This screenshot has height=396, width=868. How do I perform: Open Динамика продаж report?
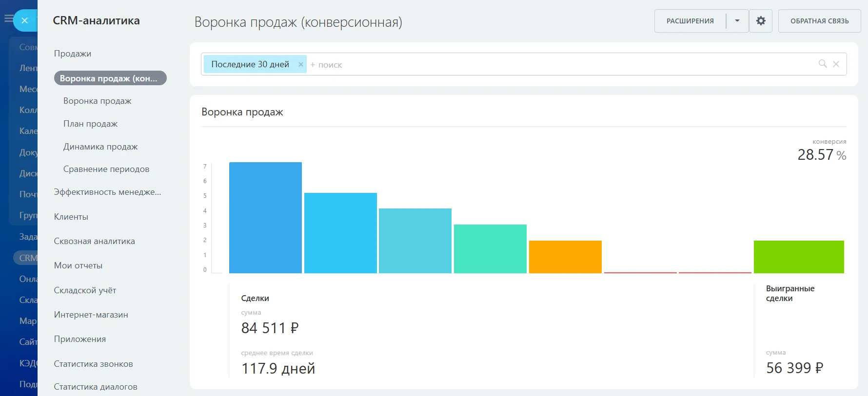(x=100, y=147)
